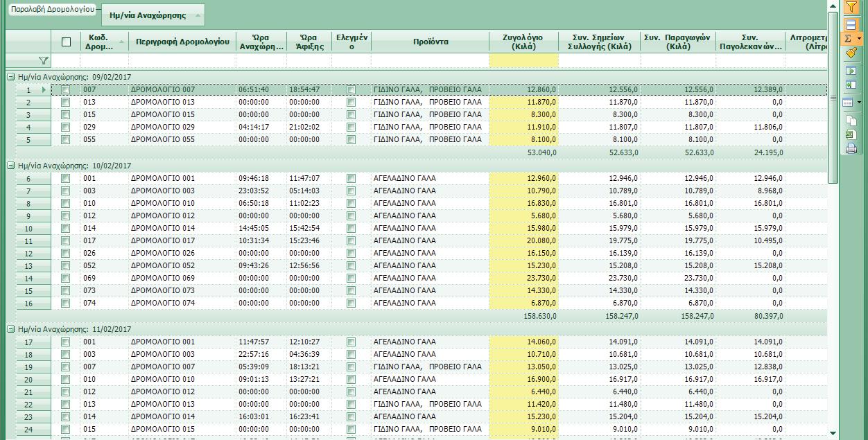The image size is (868, 440).
Task: Click the filter row funnel icon in grid
Action: point(43,61)
